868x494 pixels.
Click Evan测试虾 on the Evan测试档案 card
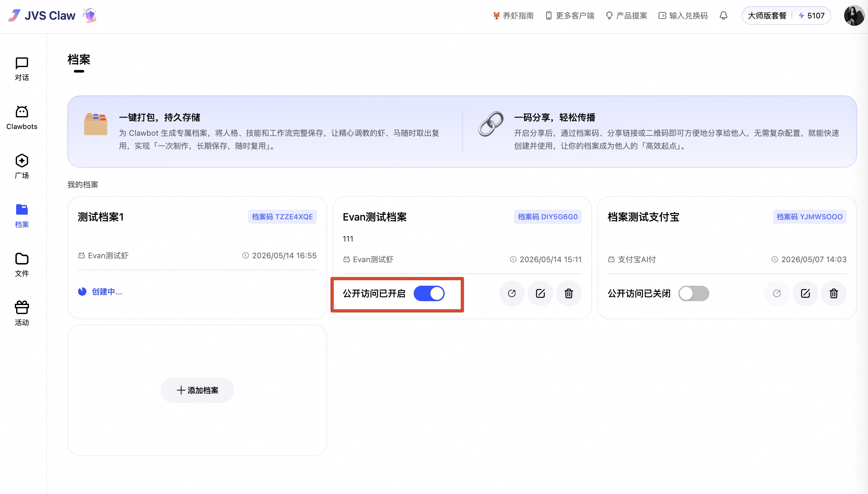click(x=373, y=260)
